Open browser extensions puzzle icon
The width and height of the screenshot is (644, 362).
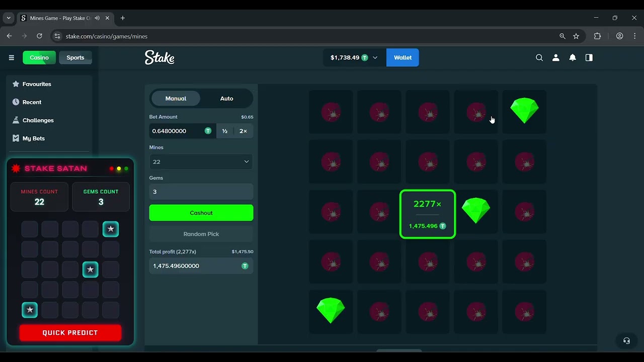pos(598,36)
